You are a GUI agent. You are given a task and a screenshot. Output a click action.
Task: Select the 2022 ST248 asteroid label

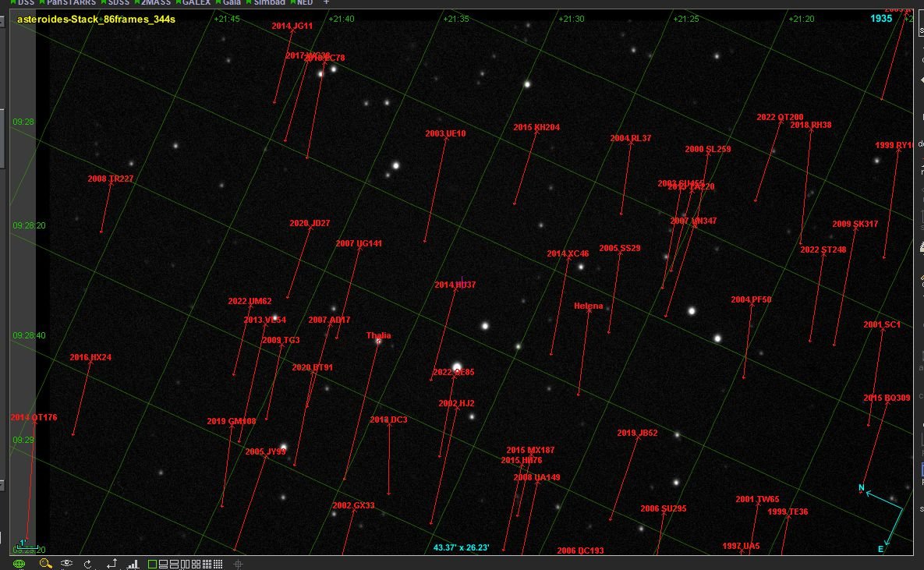point(823,250)
